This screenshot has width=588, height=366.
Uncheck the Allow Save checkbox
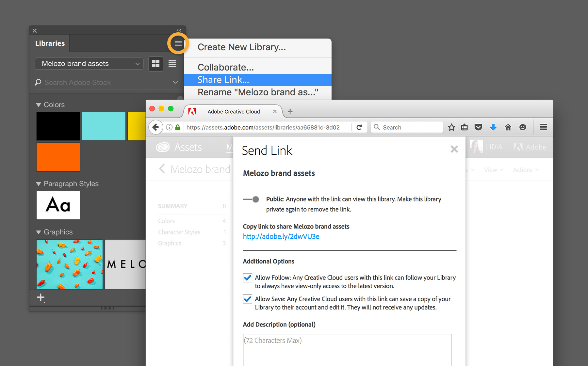(x=248, y=299)
